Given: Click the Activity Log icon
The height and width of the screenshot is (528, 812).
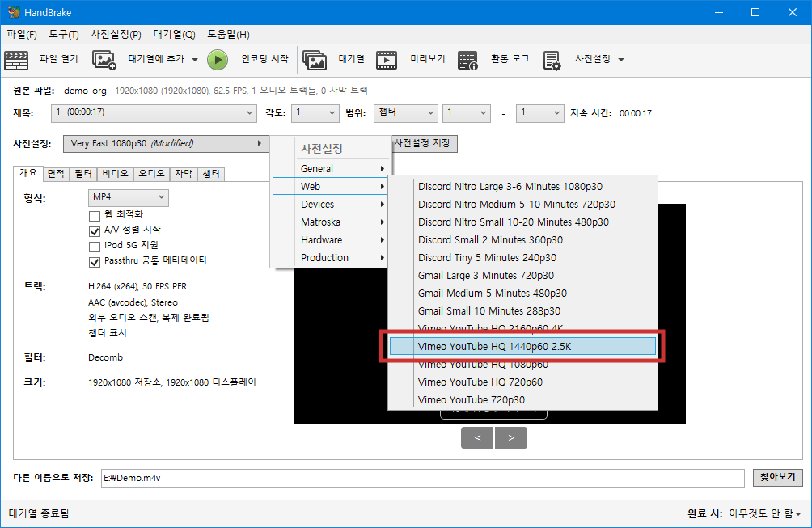Looking at the screenshot, I should pyautogui.click(x=467, y=60).
